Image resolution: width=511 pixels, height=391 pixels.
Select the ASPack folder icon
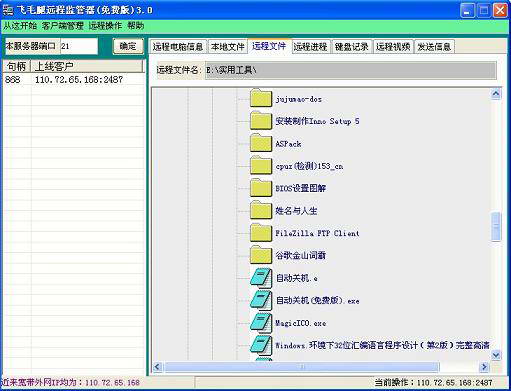(x=261, y=143)
